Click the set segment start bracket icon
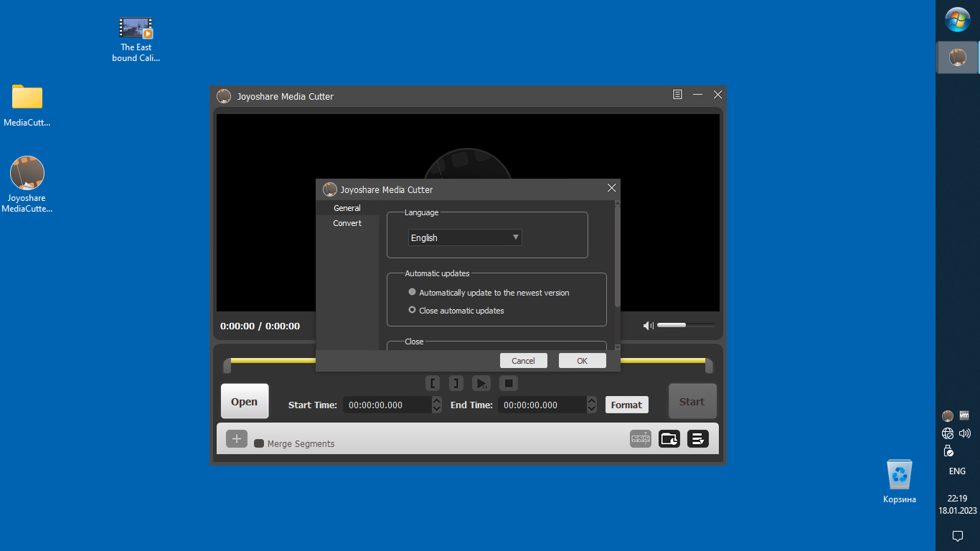Image resolution: width=980 pixels, height=551 pixels. point(433,383)
